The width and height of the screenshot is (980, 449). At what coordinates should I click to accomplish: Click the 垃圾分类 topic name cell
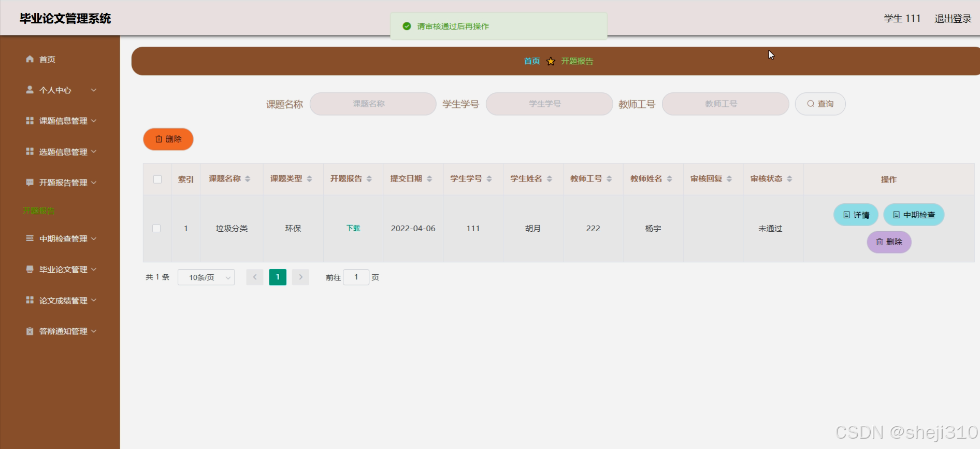tap(232, 228)
